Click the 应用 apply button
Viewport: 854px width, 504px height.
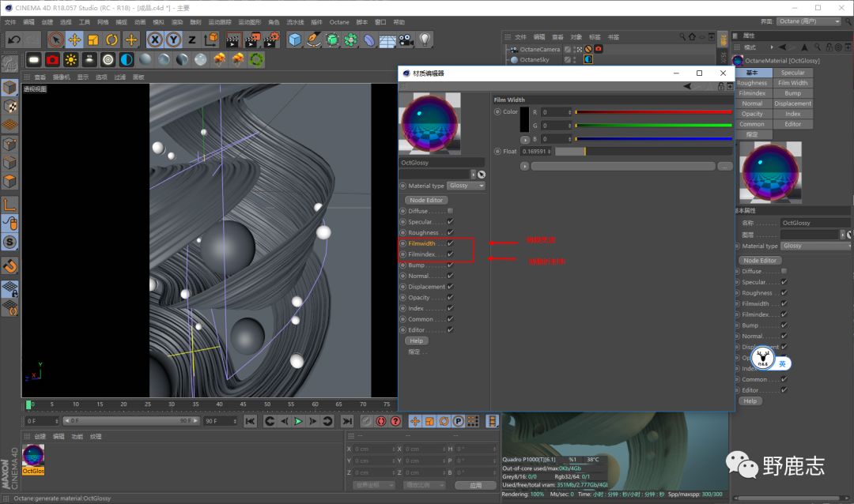tap(474, 485)
